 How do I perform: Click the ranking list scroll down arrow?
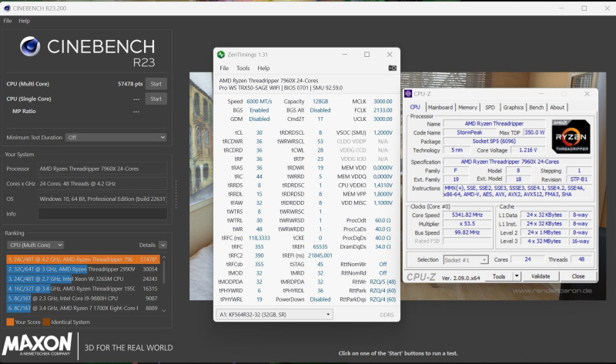pos(164,311)
